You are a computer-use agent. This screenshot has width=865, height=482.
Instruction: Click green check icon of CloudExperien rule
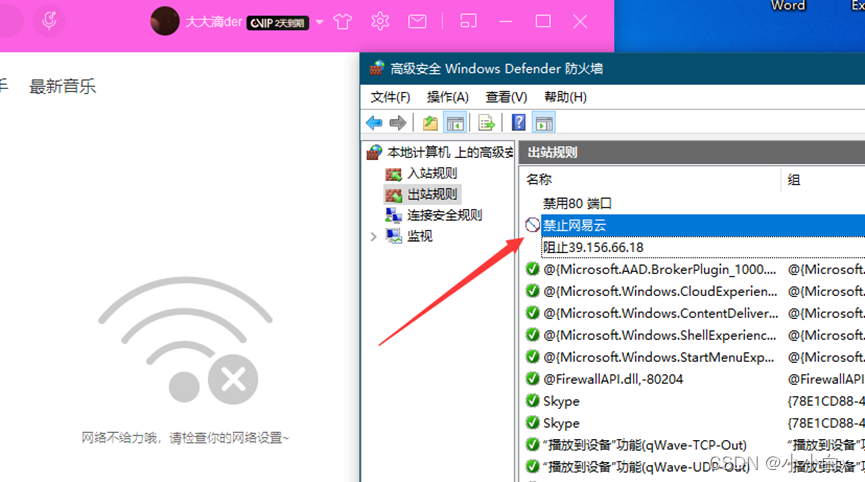click(x=532, y=291)
